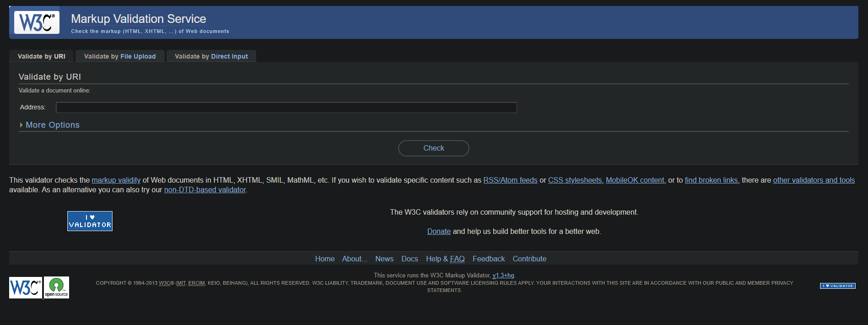Open the SOFTWARE LICENSING footer link
Screen dimensions: 868x325
click(x=469, y=283)
